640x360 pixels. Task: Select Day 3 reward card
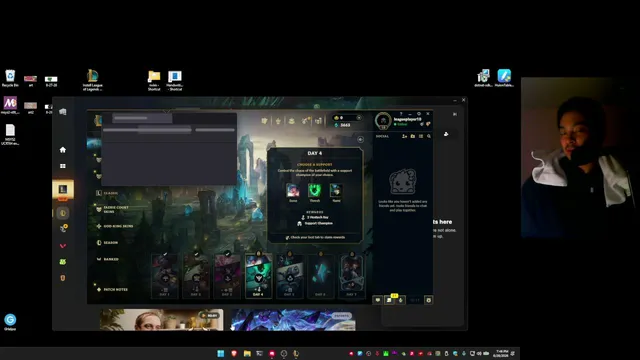click(227, 276)
